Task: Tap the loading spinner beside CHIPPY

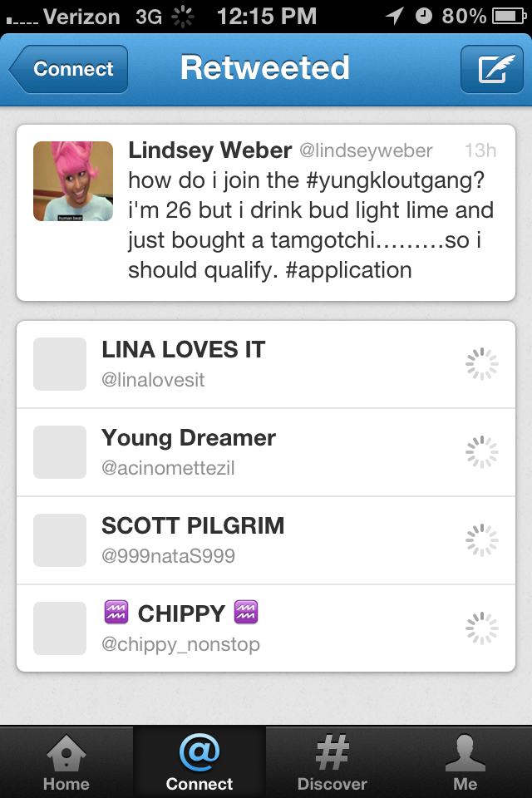Action: [481, 628]
